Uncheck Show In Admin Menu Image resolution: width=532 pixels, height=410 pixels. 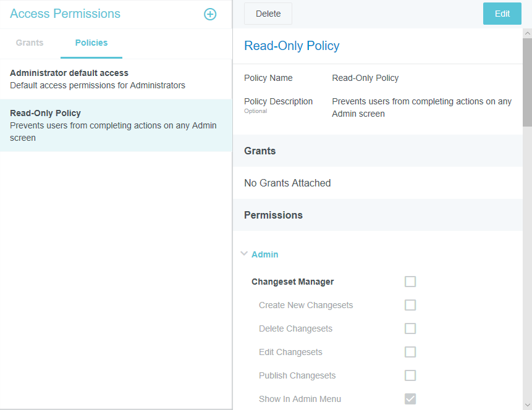coord(410,399)
